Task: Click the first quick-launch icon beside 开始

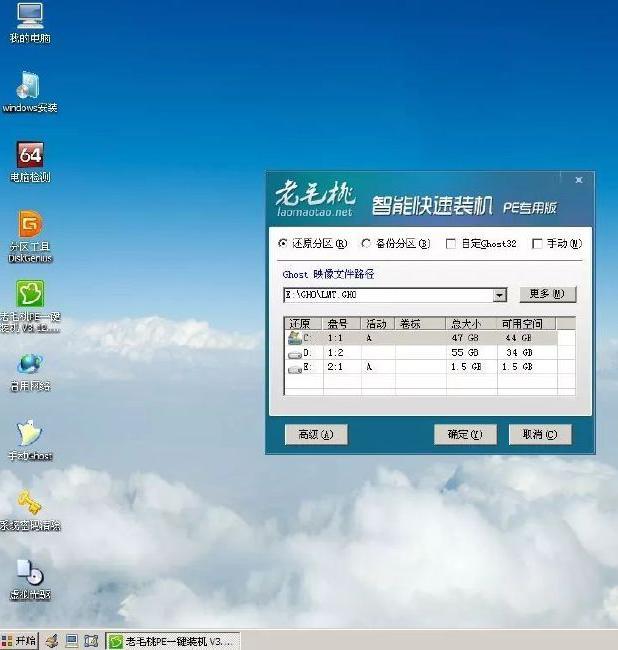Action: (51, 641)
